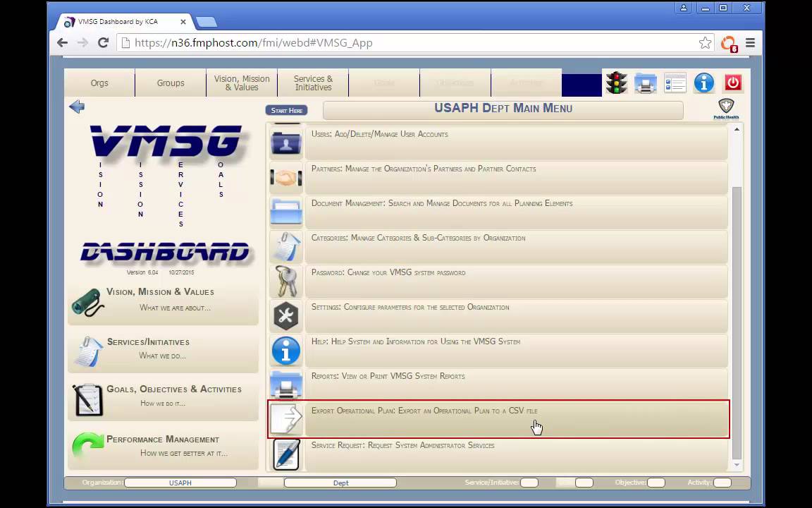The width and height of the screenshot is (812, 508).
Task: Click the orange browser extension icon
Action: 729,43
